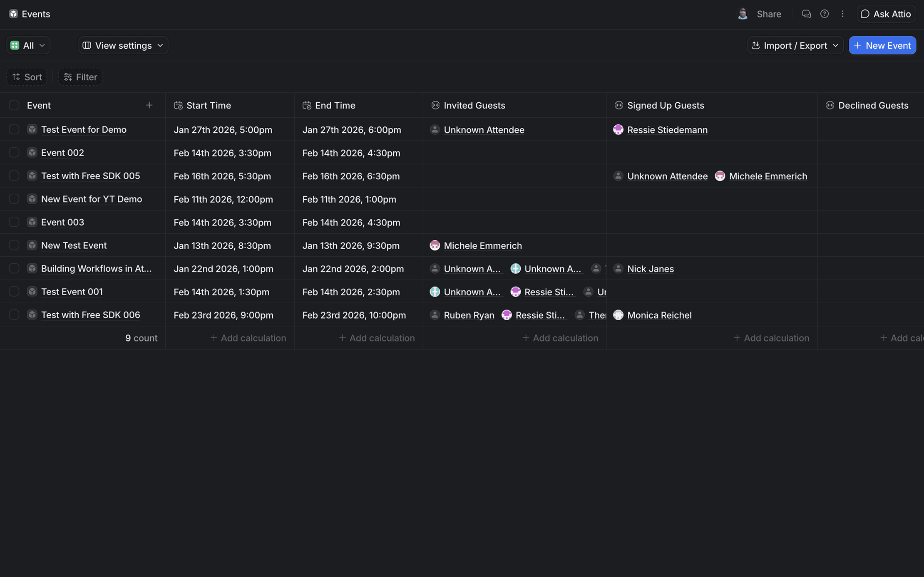Click the user avatar next to Share
924x577 pixels.
click(743, 14)
